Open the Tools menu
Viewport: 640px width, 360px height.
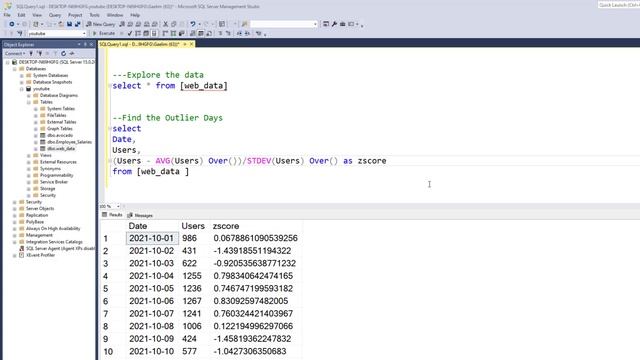[94, 15]
